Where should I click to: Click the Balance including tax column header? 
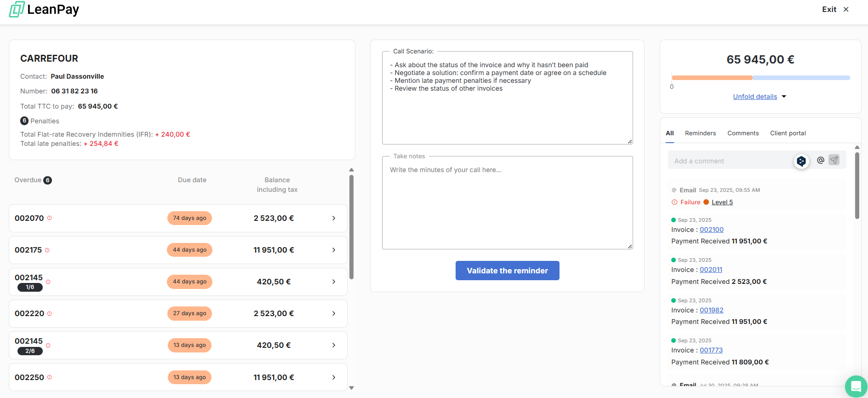[277, 185]
